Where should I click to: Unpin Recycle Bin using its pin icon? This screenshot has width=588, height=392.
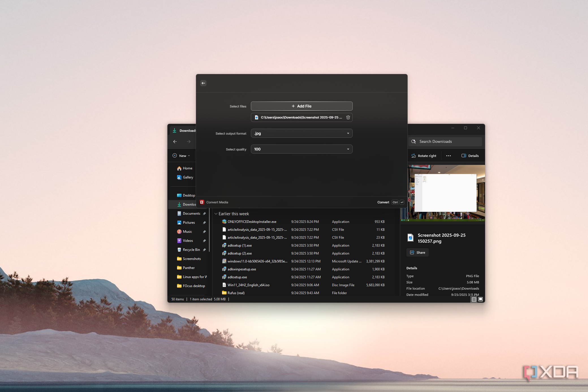tap(204, 250)
